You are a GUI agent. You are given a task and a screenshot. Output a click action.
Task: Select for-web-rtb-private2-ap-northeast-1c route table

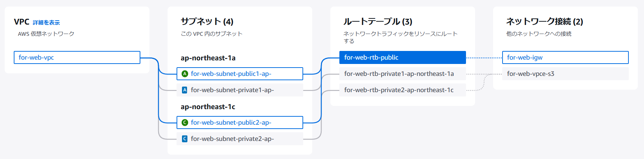click(403, 90)
